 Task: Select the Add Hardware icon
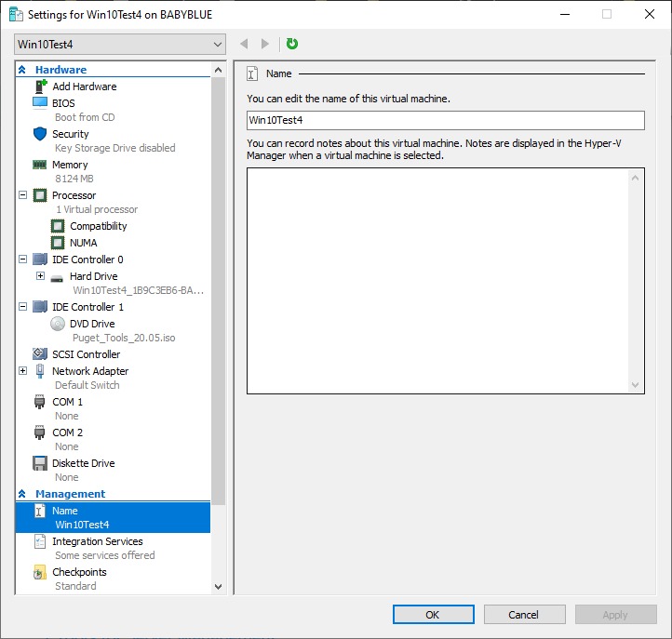pos(40,87)
